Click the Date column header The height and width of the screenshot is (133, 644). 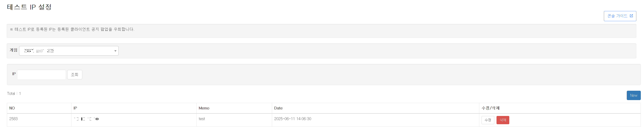pyautogui.click(x=278, y=108)
